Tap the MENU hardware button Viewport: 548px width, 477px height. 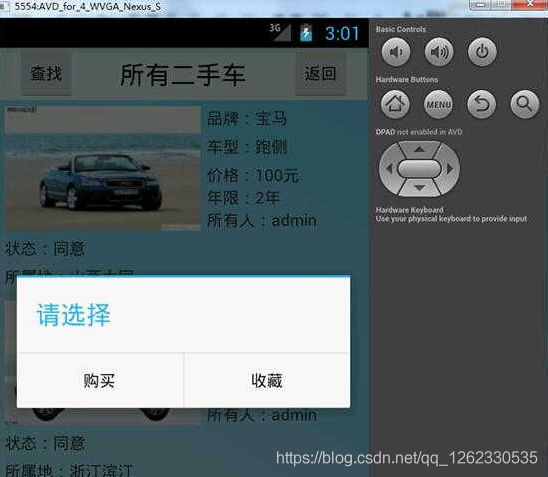(x=438, y=104)
